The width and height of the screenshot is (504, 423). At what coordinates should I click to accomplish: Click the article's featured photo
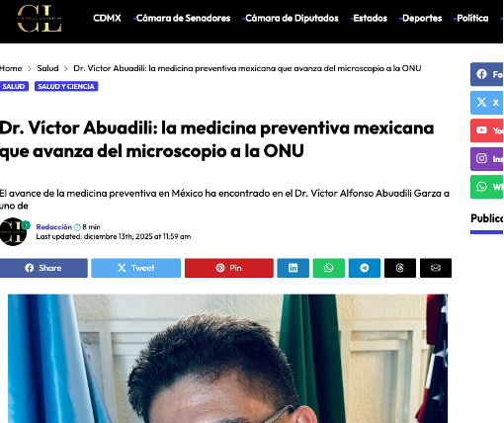coord(227,359)
